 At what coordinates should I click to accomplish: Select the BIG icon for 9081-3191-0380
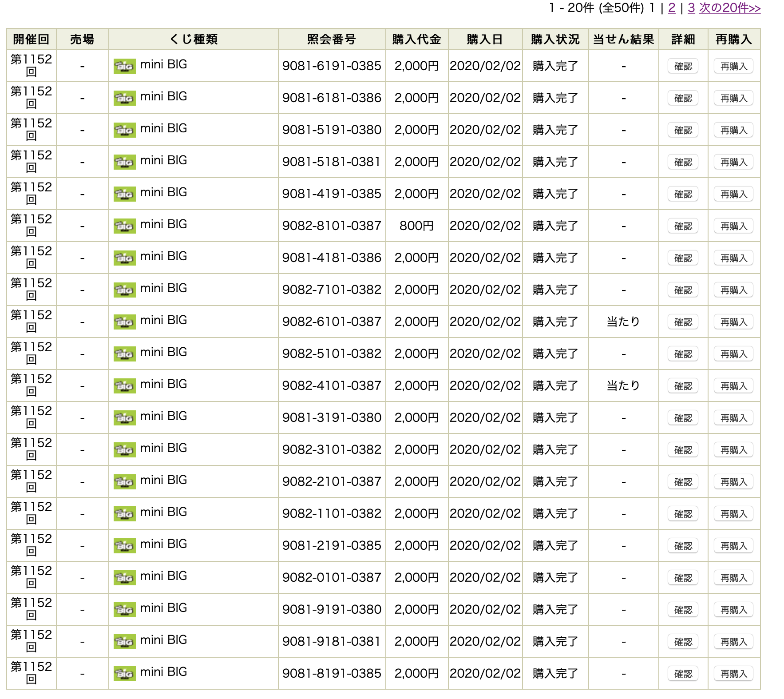[x=124, y=418]
